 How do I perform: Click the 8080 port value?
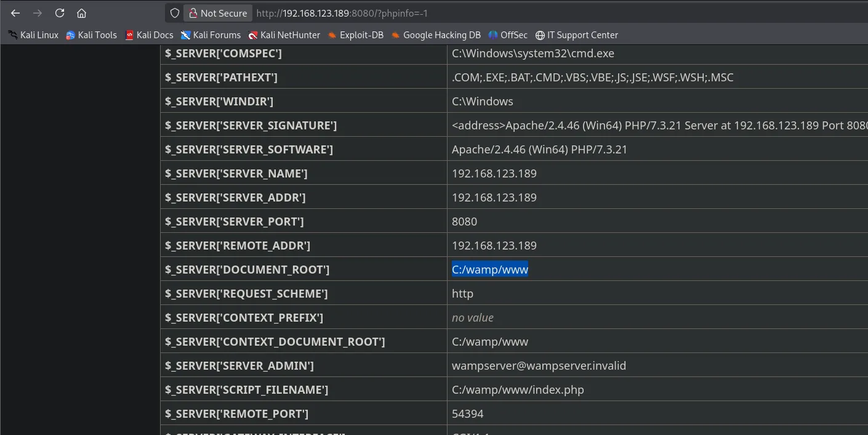click(x=465, y=222)
